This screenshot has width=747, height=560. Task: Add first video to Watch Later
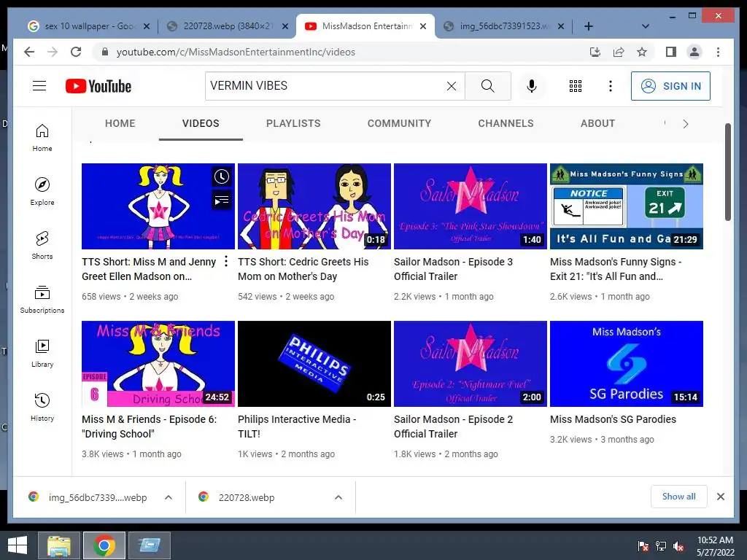click(222, 176)
